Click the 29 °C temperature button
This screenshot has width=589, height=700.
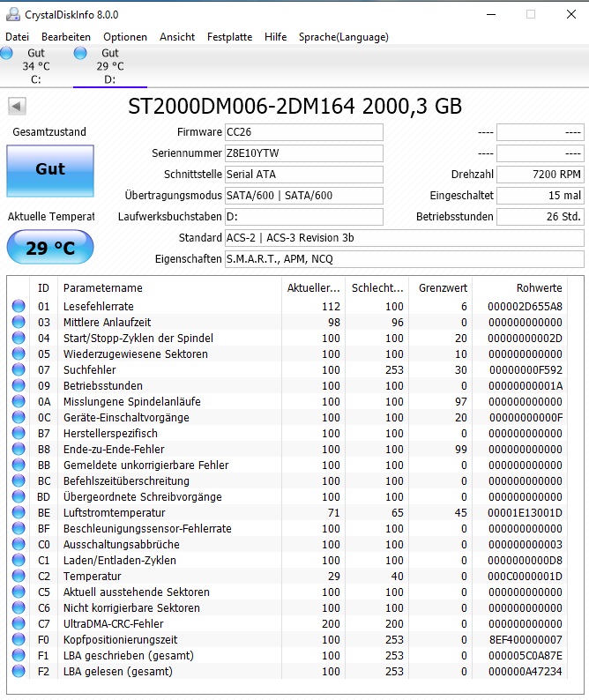click(x=50, y=248)
